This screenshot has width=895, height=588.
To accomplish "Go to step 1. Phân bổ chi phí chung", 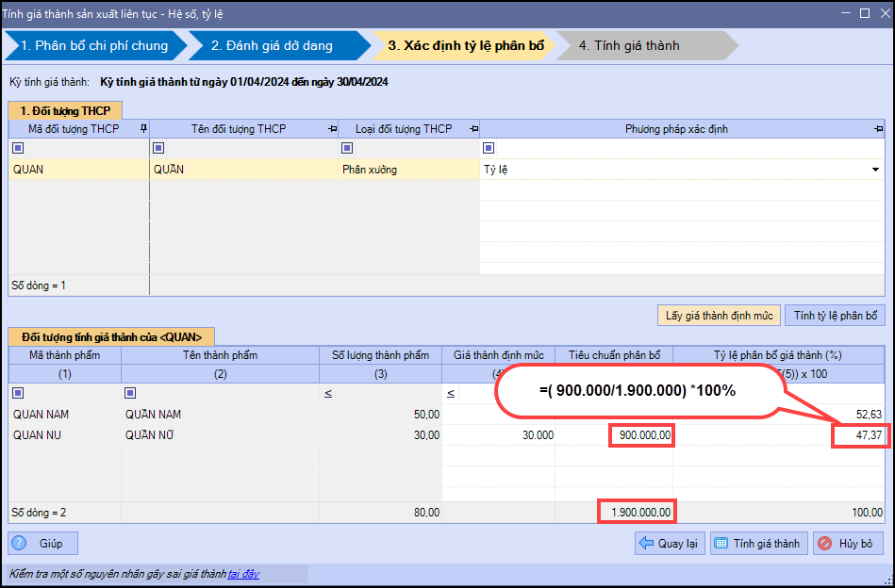I will [94, 45].
